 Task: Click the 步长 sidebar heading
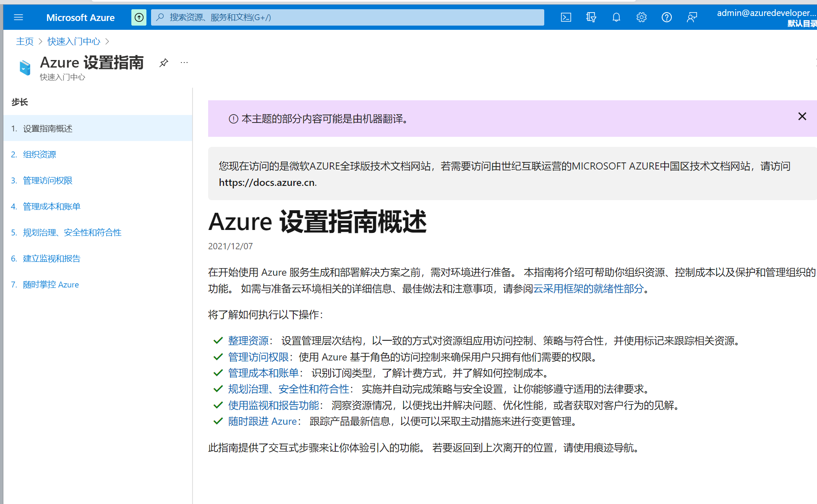(x=20, y=102)
